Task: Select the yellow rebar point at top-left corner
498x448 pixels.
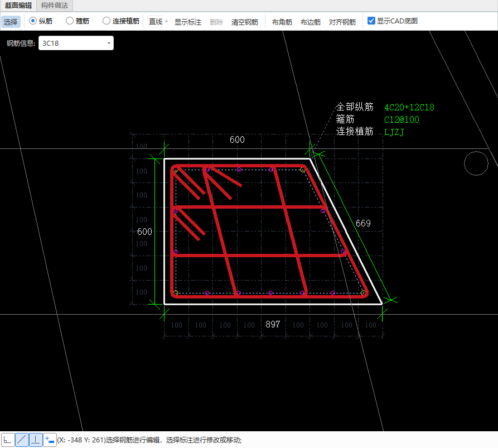Action: [x=176, y=171]
